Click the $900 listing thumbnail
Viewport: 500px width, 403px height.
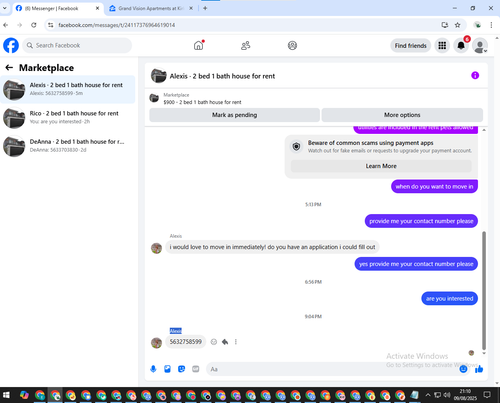(154, 98)
